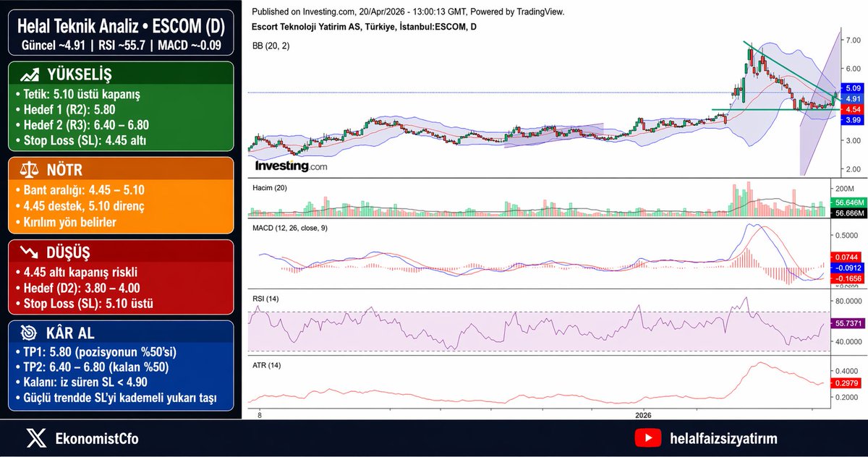The image size is (868, 457).
Task: Click the RSI (14) indicator label
Action: click(266, 299)
